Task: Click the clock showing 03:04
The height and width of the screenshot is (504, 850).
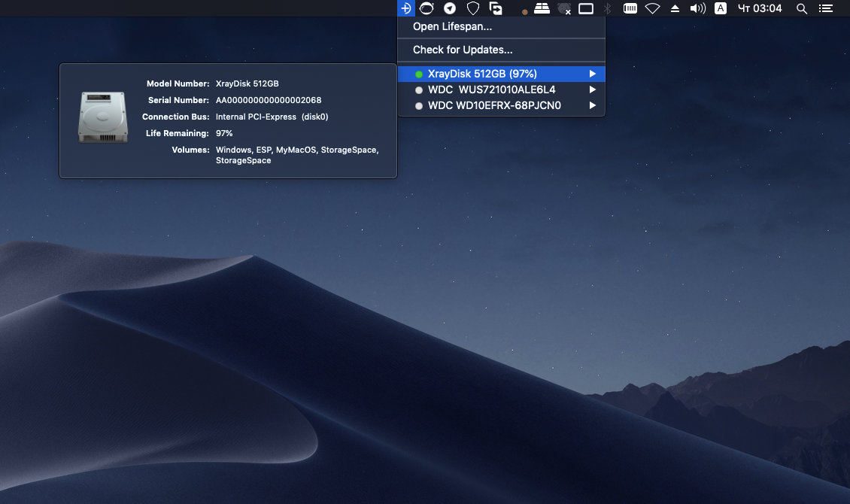Action: (760, 8)
